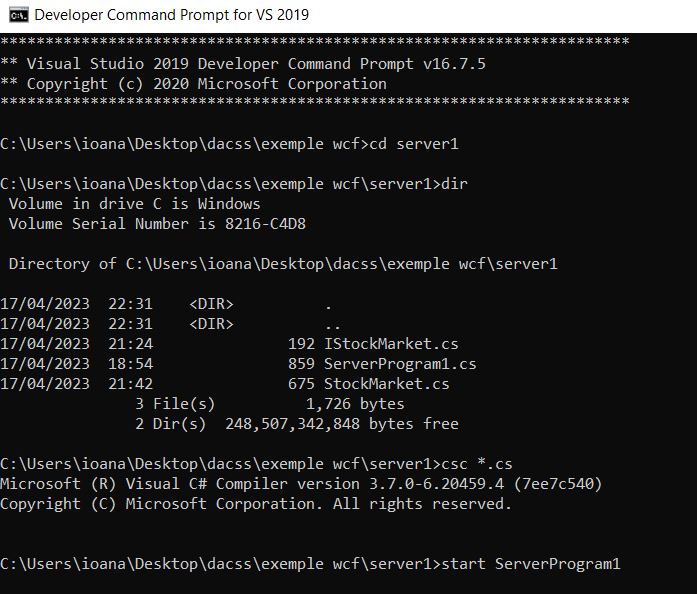The height and width of the screenshot is (594, 697).
Task: Click 'Volume in drive C is Windows'
Action: tap(135, 204)
